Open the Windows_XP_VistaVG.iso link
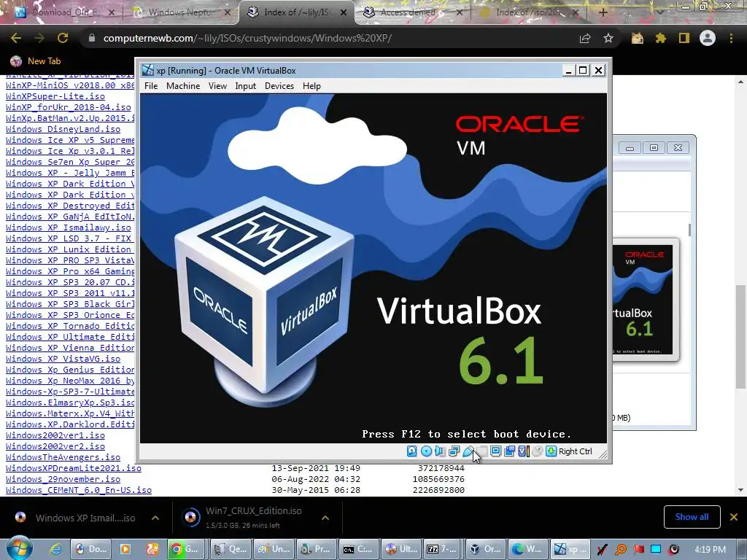The image size is (747, 560). (63, 359)
